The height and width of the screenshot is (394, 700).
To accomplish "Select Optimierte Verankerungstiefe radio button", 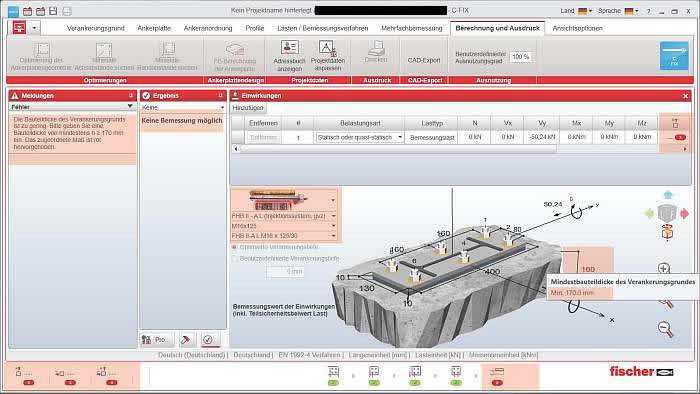I will pos(234,247).
